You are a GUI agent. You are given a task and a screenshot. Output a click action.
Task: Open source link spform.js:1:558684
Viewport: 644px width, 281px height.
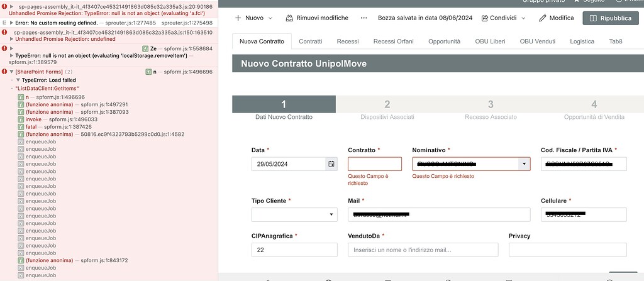188,48
